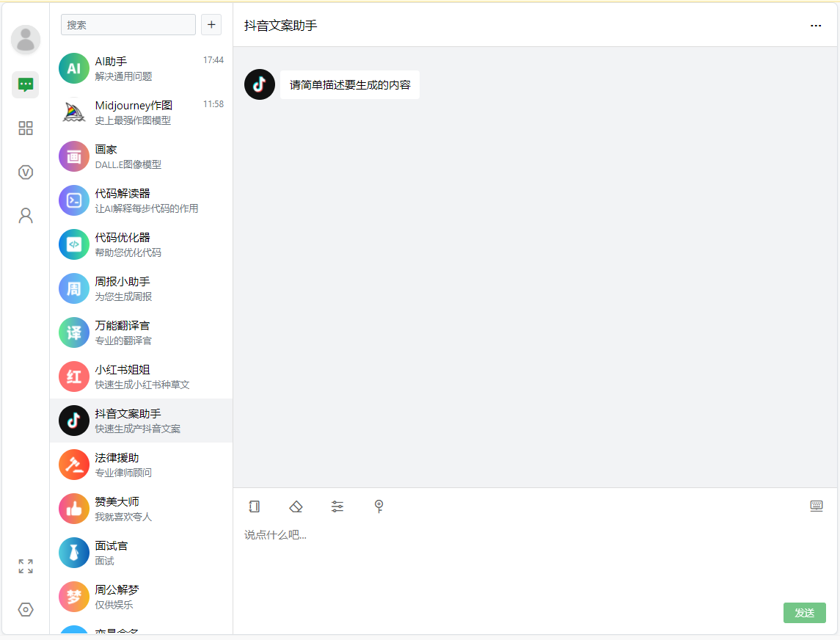Open the 周报小助手 chat title
Viewport: 840px width, 640px height.
pyautogui.click(x=122, y=281)
